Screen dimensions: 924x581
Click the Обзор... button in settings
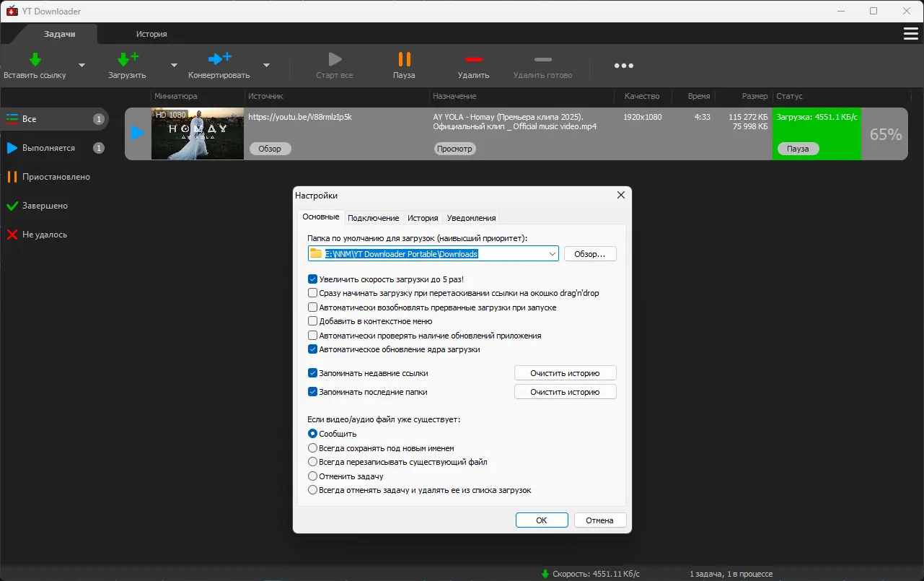tap(590, 254)
